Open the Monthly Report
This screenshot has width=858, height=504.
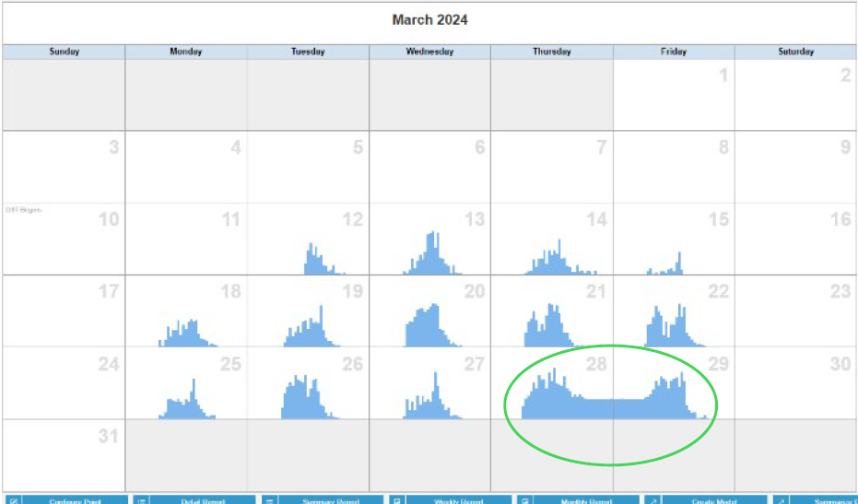(586, 499)
